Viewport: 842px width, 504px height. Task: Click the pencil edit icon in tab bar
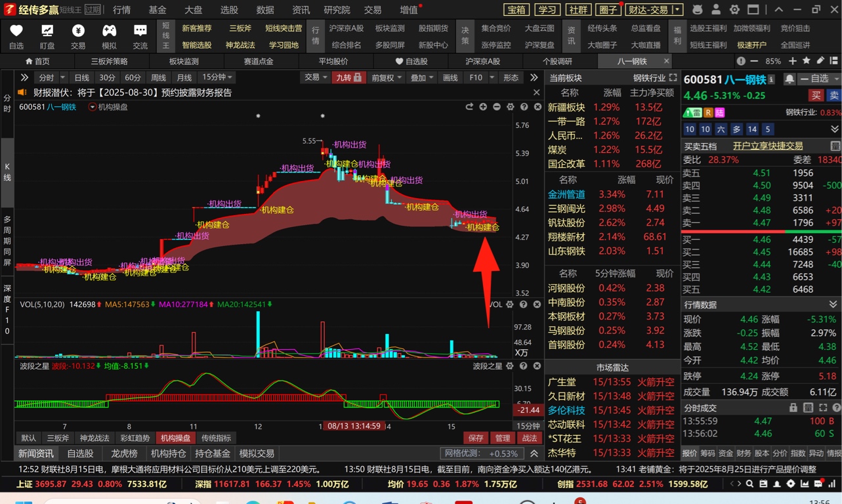(x=820, y=61)
